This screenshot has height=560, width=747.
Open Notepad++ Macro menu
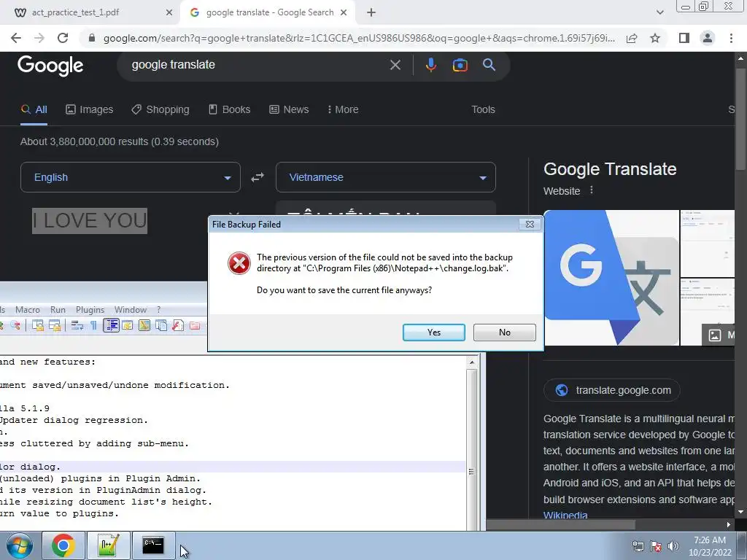coord(28,309)
